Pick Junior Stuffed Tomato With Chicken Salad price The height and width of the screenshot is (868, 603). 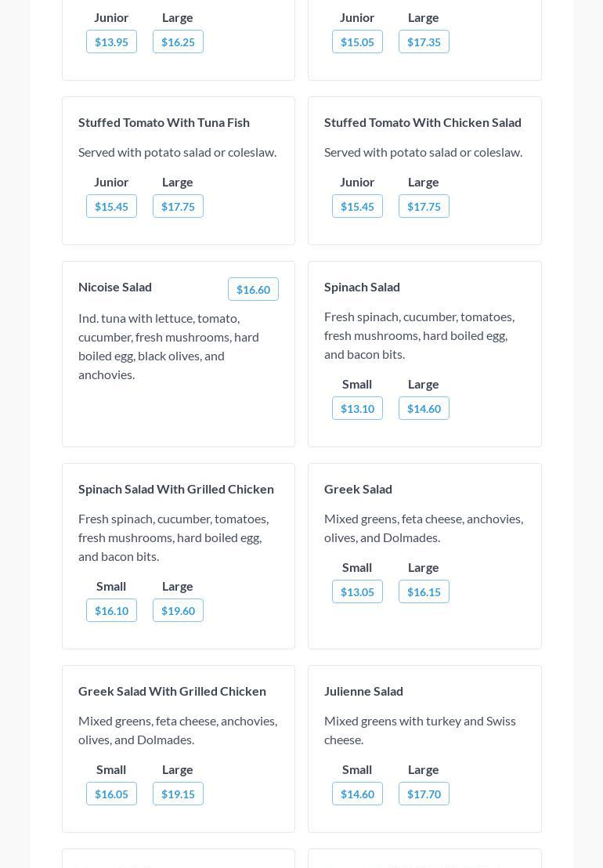point(357,207)
